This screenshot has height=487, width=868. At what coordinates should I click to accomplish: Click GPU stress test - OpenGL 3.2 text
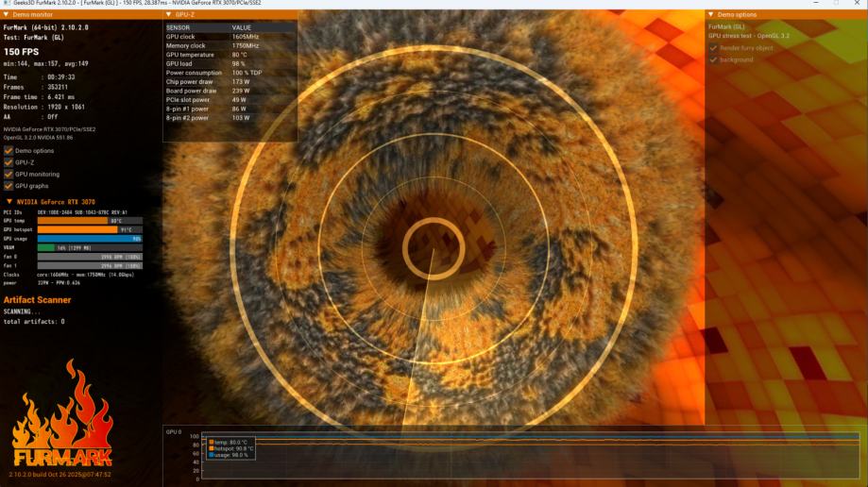(x=749, y=36)
